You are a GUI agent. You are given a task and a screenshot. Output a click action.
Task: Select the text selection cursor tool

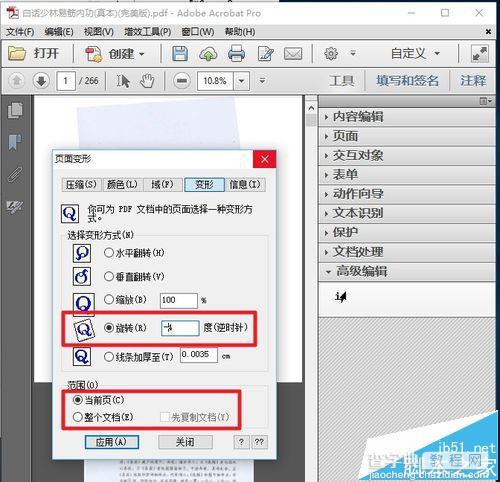tap(123, 81)
